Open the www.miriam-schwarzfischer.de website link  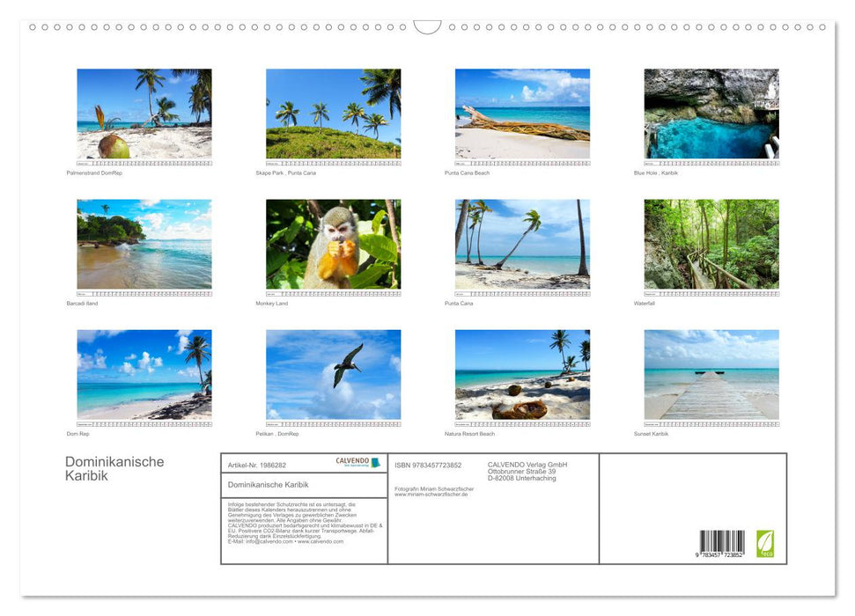(x=431, y=495)
